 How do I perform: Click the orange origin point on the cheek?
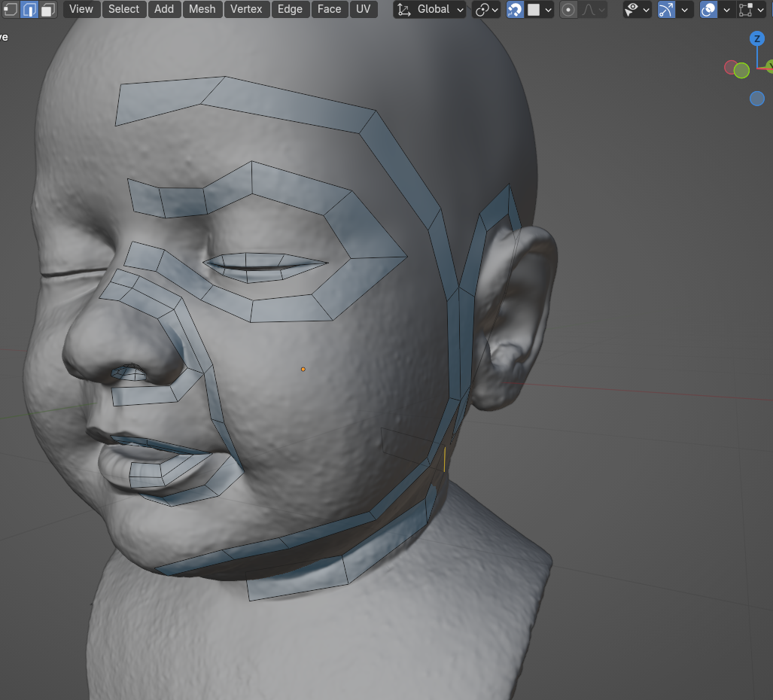click(x=303, y=369)
